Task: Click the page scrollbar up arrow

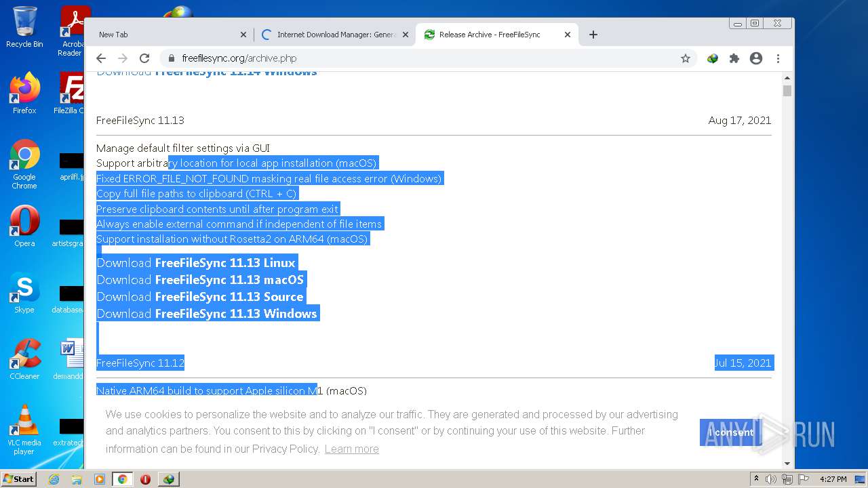Action: [787, 78]
